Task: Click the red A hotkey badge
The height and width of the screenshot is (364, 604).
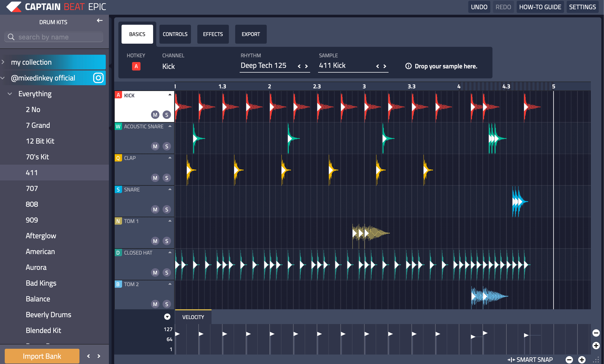Action: 136,66
